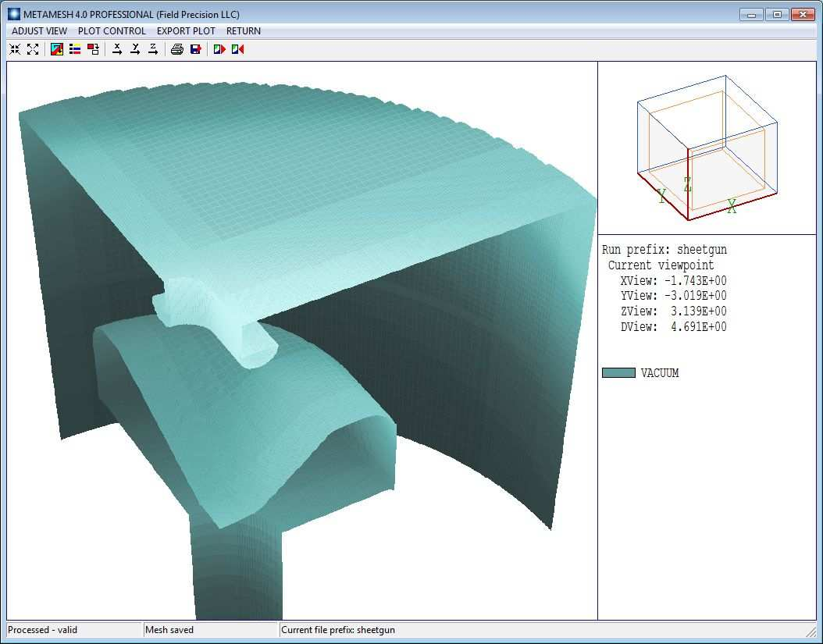Save the plot with the floppy disk icon

(x=195, y=49)
